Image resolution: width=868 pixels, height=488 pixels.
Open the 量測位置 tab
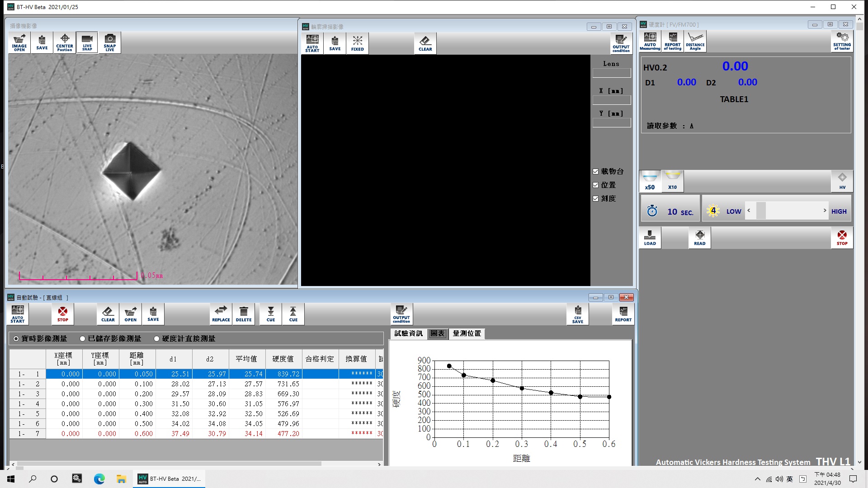467,333
